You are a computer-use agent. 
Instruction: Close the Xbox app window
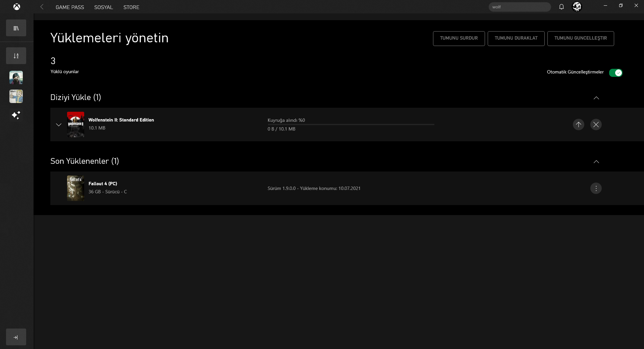click(636, 5)
